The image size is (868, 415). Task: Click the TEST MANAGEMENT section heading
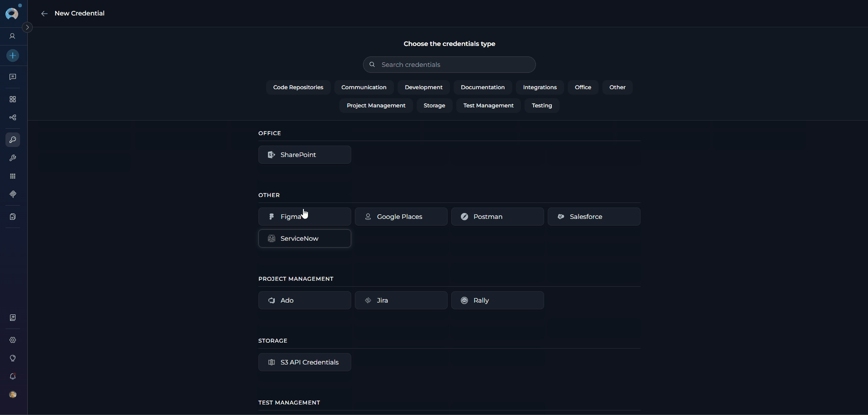(289, 403)
